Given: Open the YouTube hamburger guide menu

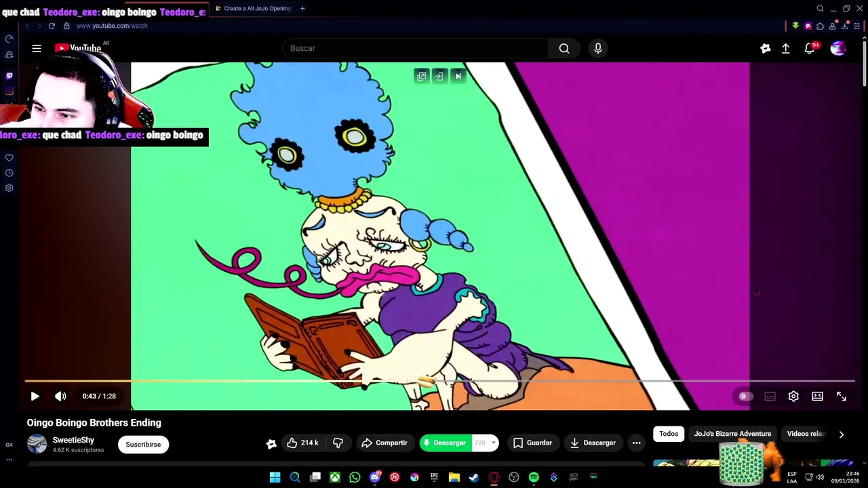Looking at the screenshot, I should 37,48.
